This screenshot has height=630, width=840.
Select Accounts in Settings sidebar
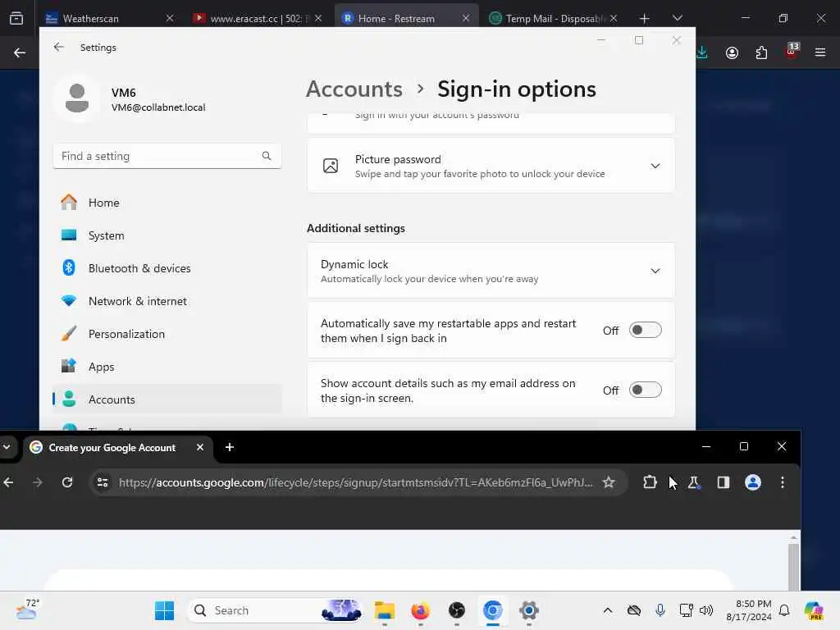pyautogui.click(x=167, y=399)
